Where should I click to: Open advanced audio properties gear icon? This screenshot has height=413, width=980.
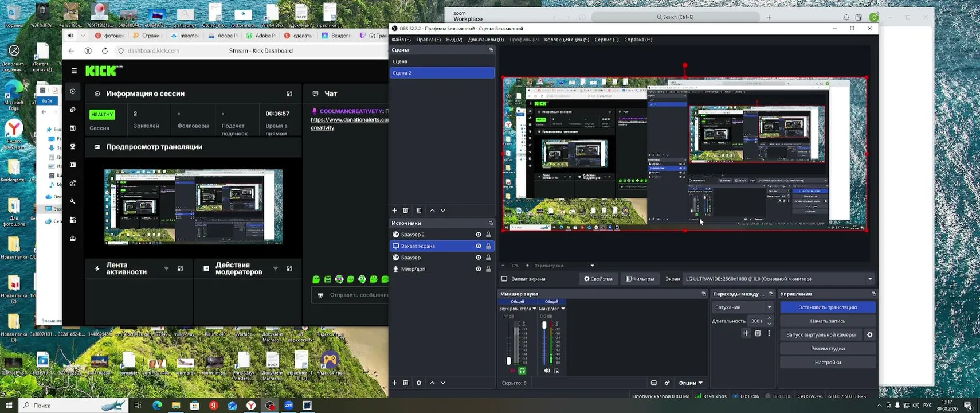667,383
